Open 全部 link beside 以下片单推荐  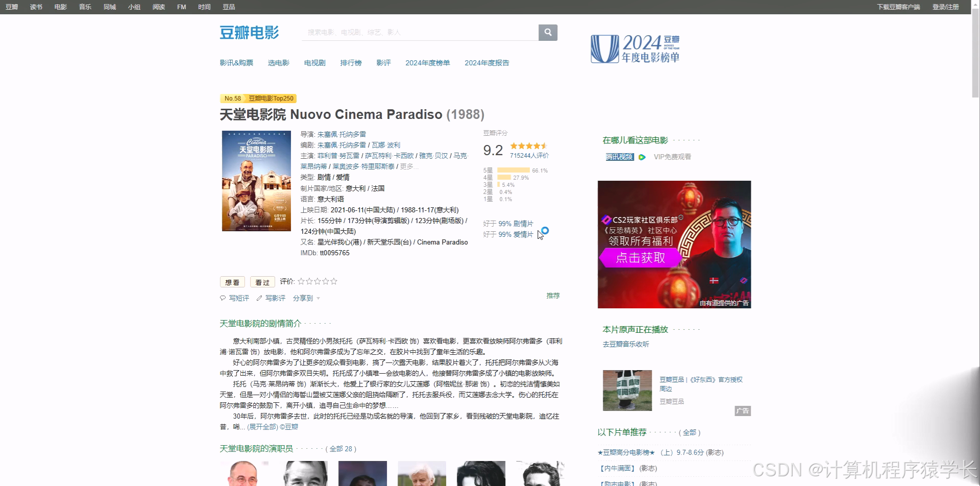[x=690, y=432]
